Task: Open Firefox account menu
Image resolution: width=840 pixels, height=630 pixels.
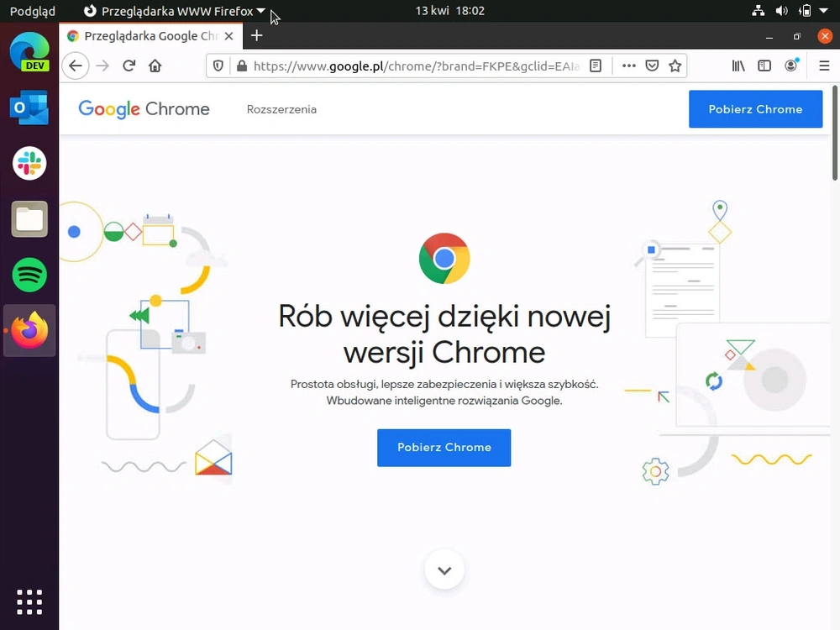Action: (791, 66)
